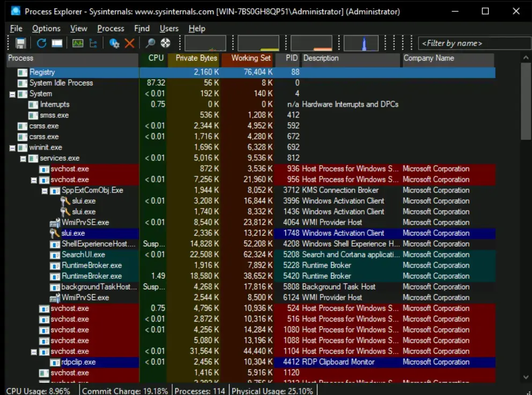Image resolution: width=532 pixels, height=395 pixels.
Task: Click the icon of svchost.exe with PID 936
Action: (44, 169)
